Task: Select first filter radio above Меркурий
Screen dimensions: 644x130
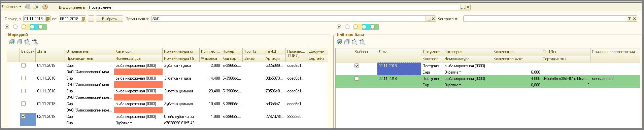Action: coord(7,27)
